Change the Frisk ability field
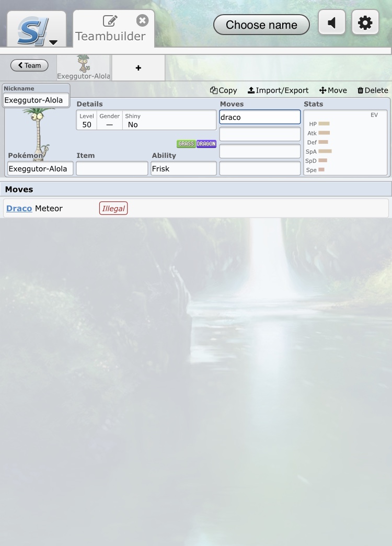The width and height of the screenshot is (392, 546). point(183,168)
